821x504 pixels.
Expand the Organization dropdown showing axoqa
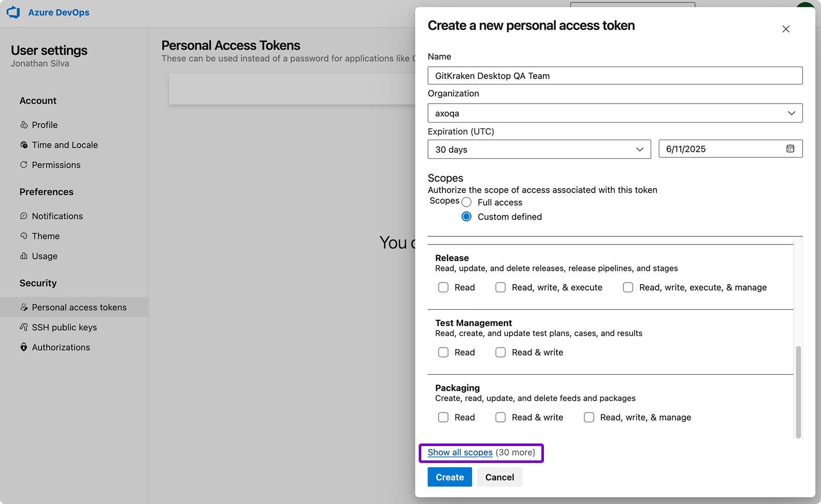point(615,113)
